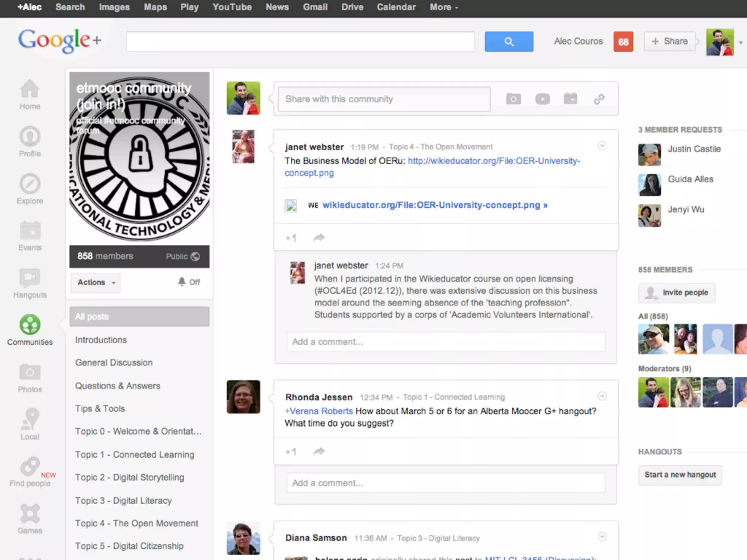
Task: Expand the More menu in top bar
Action: [x=444, y=7]
